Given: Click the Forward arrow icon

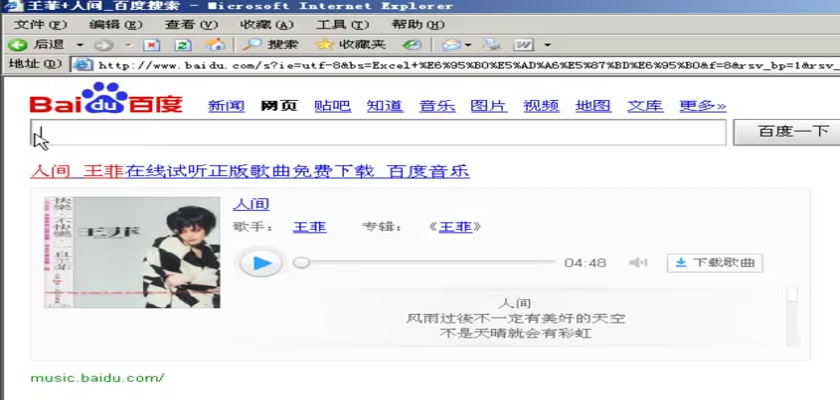Looking at the screenshot, I should point(104,45).
